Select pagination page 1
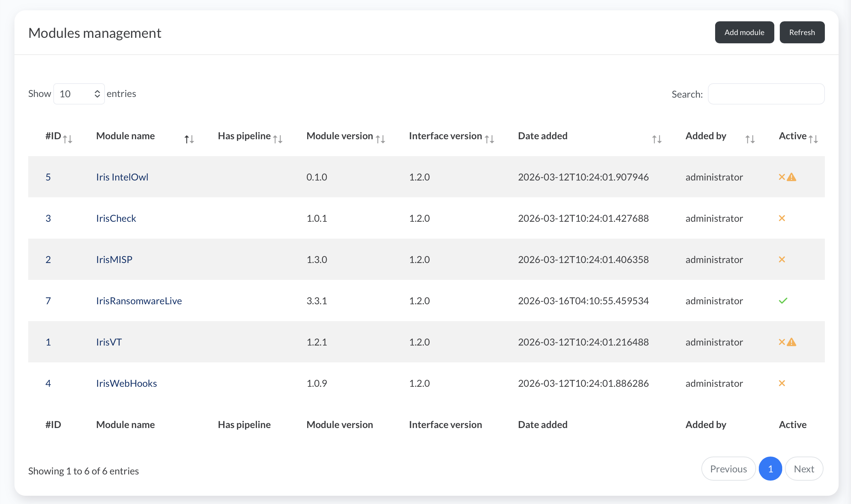This screenshot has height=504, width=851. click(x=771, y=469)
